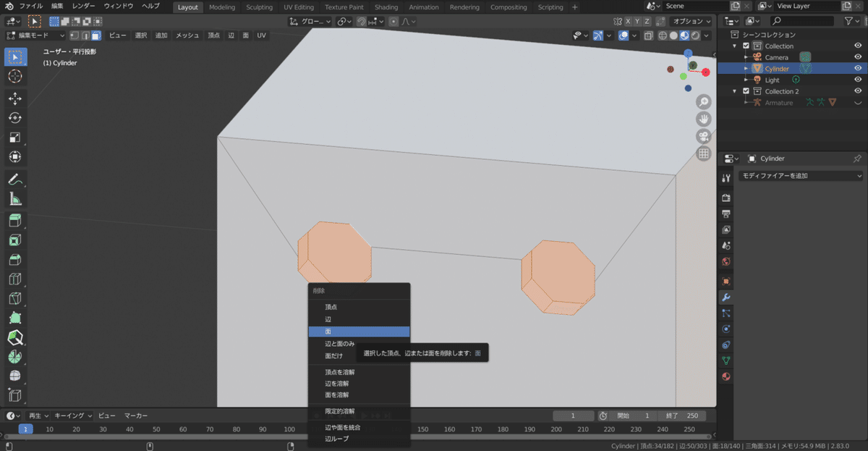Open the Output properties tab
The height and width of the screenshot is (451, 868).
click(726, 214)
